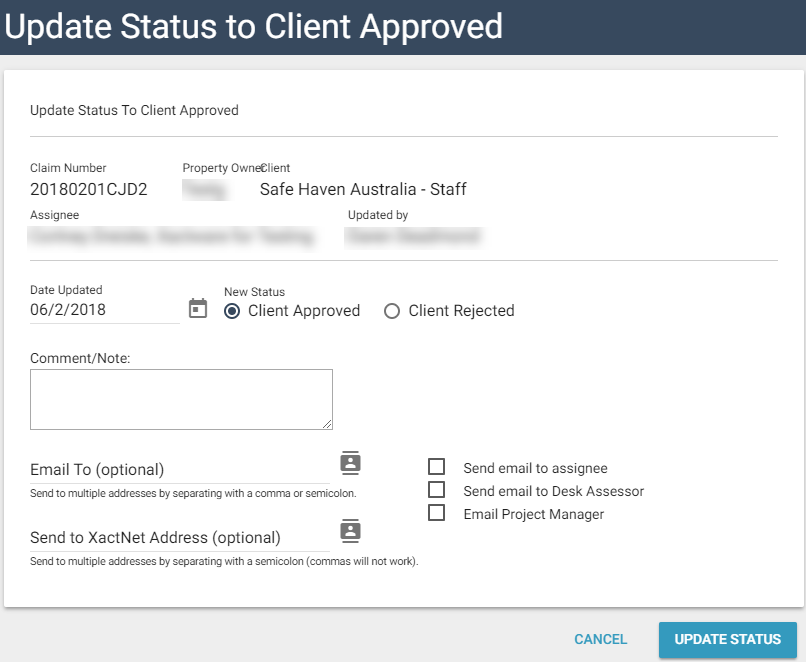Click the blurred Updated by name value
This screenshot has width=806, height=662.
413,237
